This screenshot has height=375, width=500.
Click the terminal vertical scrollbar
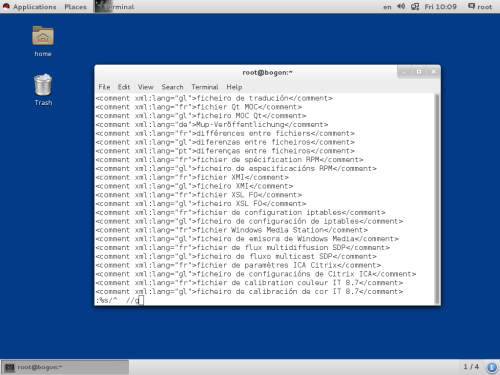click(437, 199)
